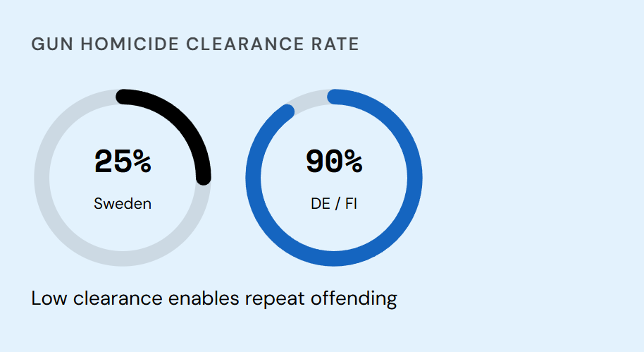Click the word 'offending' in the caption

(354, 298)
